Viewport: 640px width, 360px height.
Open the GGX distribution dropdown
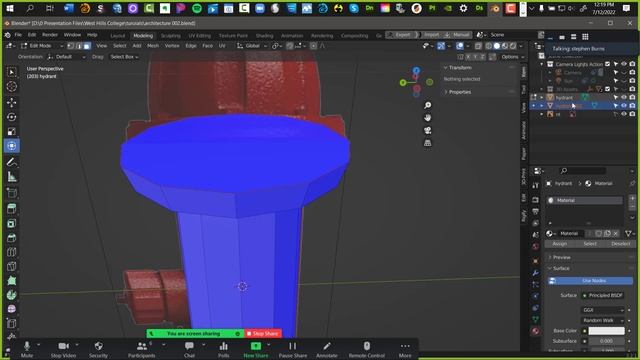(603, 310)
